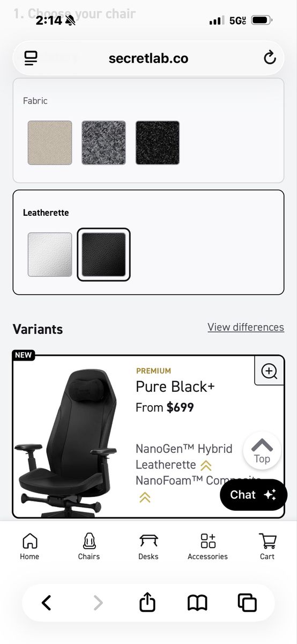Choose the black fabric swatch
Screen dimensions: 297x644
(x=158, y=143)
